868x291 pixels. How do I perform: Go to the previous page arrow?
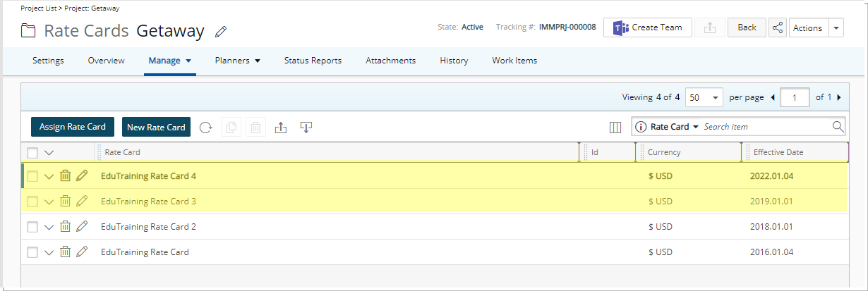[x=773, y=97]
